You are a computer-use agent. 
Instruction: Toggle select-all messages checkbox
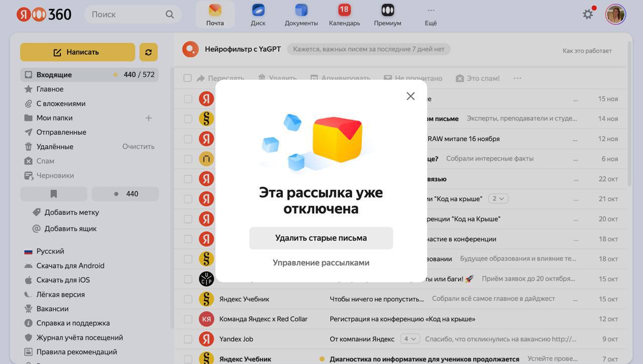(187, 78)
